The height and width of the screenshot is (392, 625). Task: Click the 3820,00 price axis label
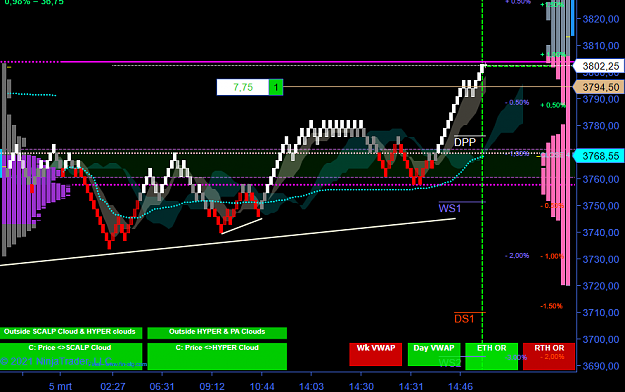tap(601, 19)
